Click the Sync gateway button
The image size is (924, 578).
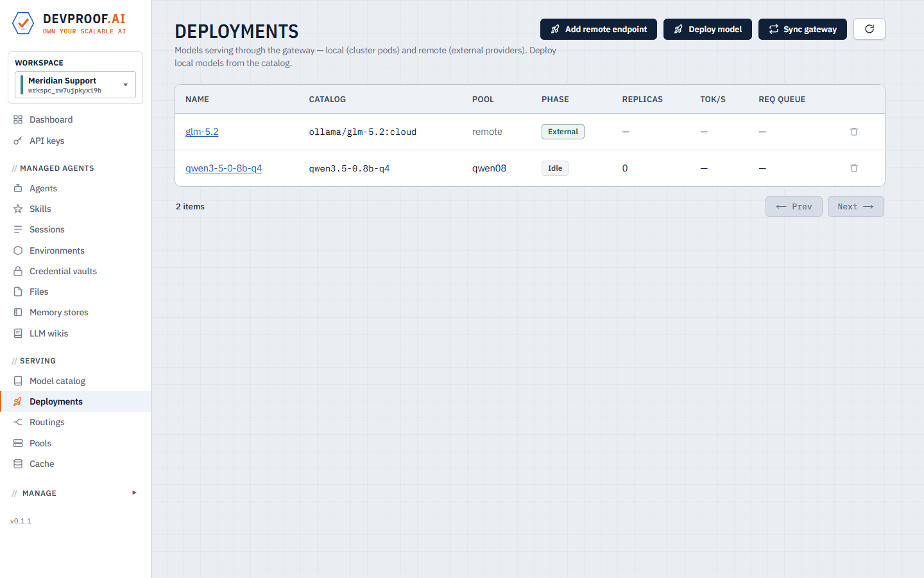[803, 29]
